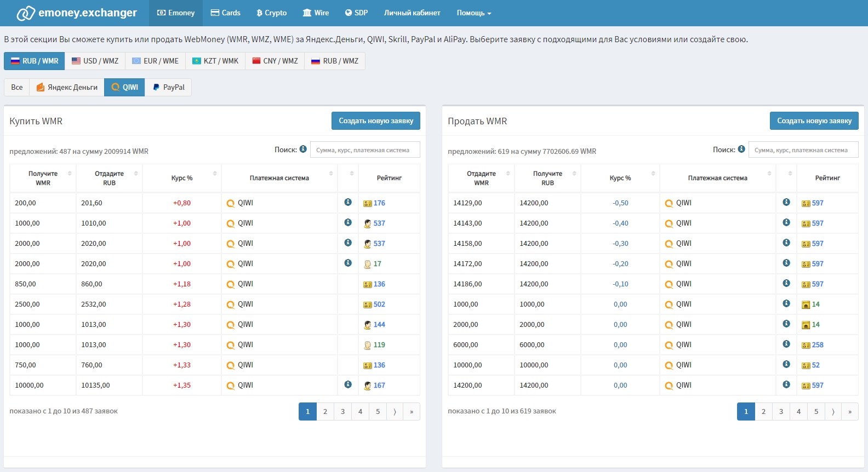868x472 pixels.
Task: Open the Cards section
Action: (x=226, y=13)
